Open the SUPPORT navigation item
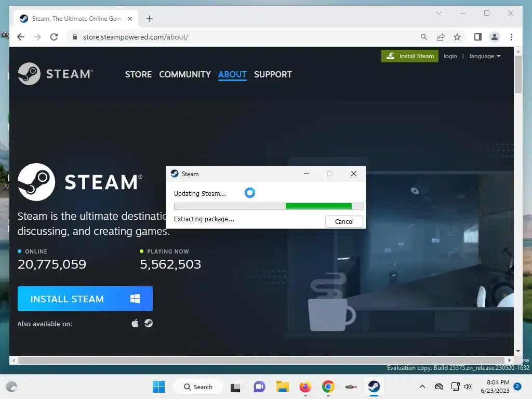This screenshot has width=532, height=399. [x=273, y=74]
